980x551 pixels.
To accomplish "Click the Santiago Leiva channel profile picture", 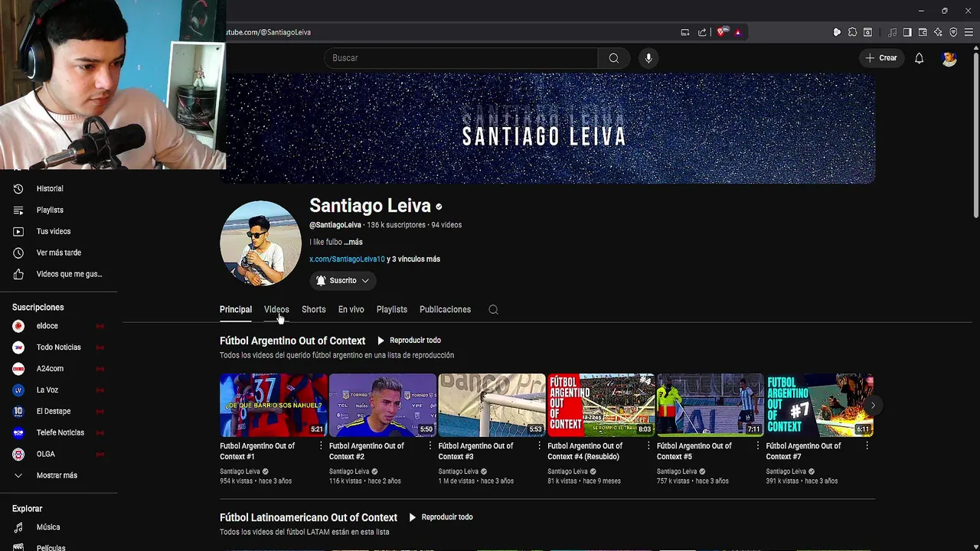I will tap(260, 243).
